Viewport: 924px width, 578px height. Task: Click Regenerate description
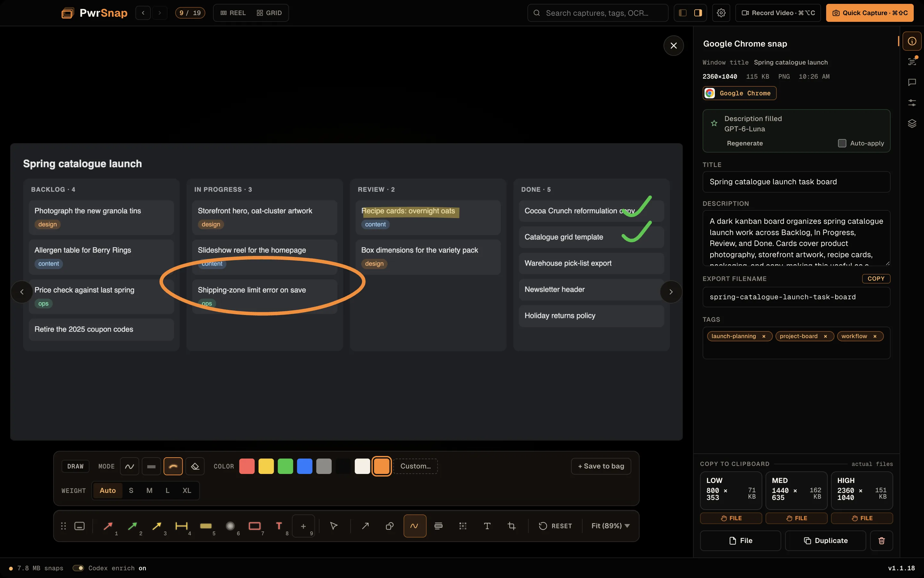745,143
